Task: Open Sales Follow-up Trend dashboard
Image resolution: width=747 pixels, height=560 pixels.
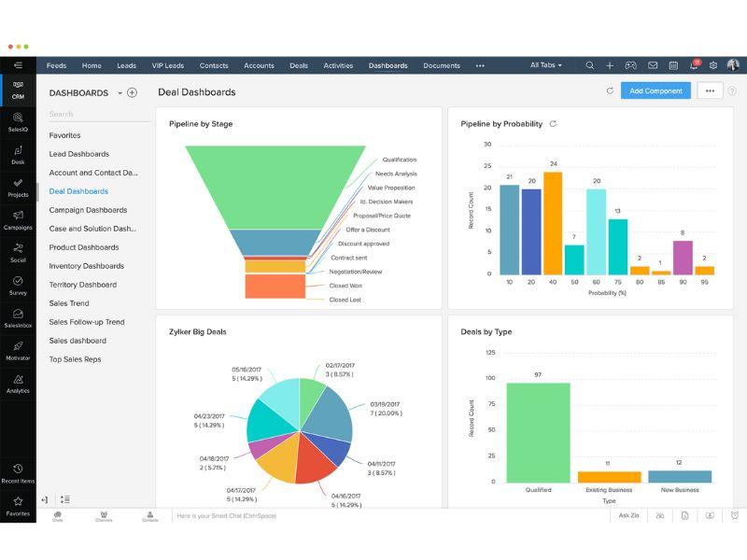Action: [87, 322]
